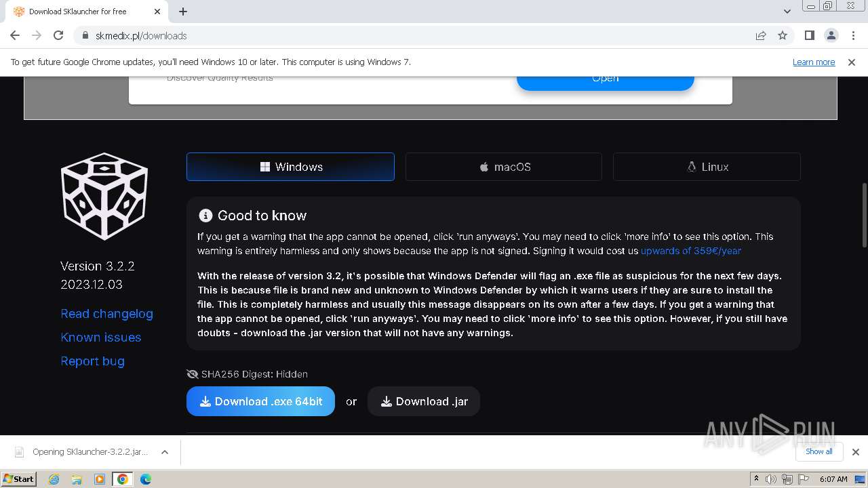The height and width of the screenshot is (488, 868).
Task: Open Learn more link about Chrome updates
Action: (814, 62)
